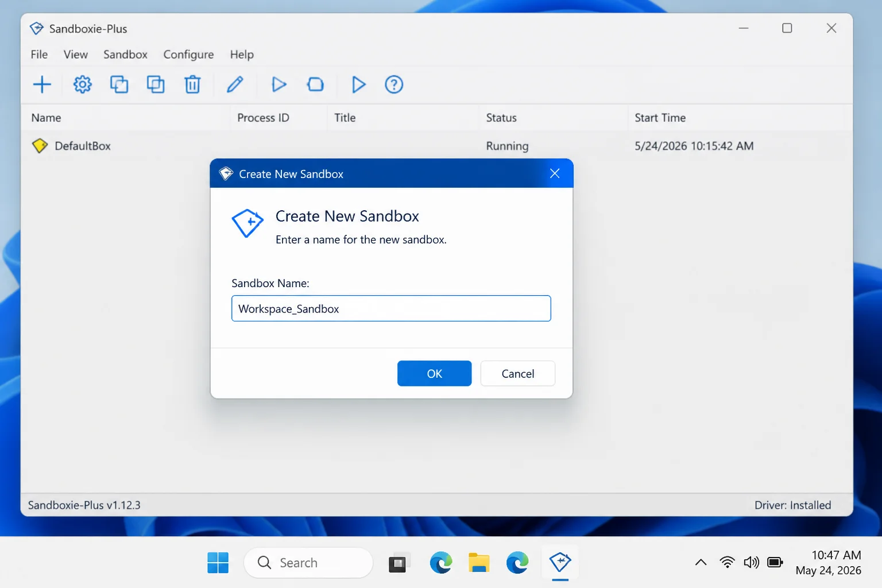Click the Running status text
This screenshot has width=882, height=588.
[x=507, y=146]
